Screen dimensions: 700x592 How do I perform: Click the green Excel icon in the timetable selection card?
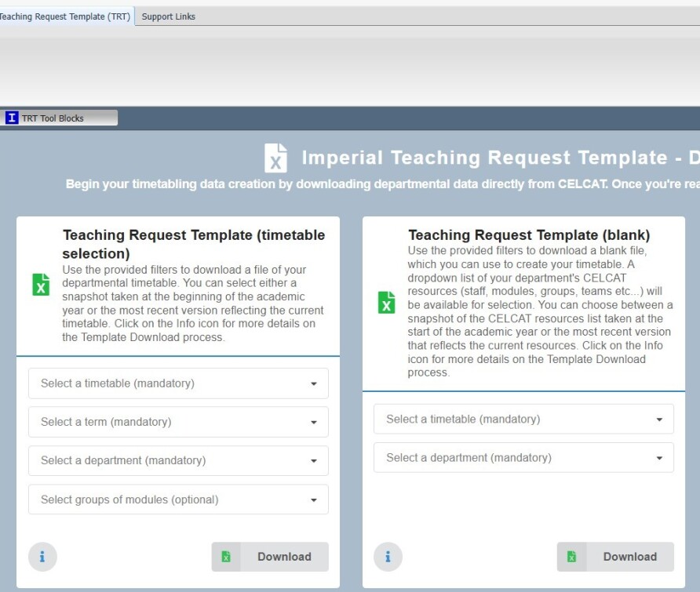tap(41, 284)
